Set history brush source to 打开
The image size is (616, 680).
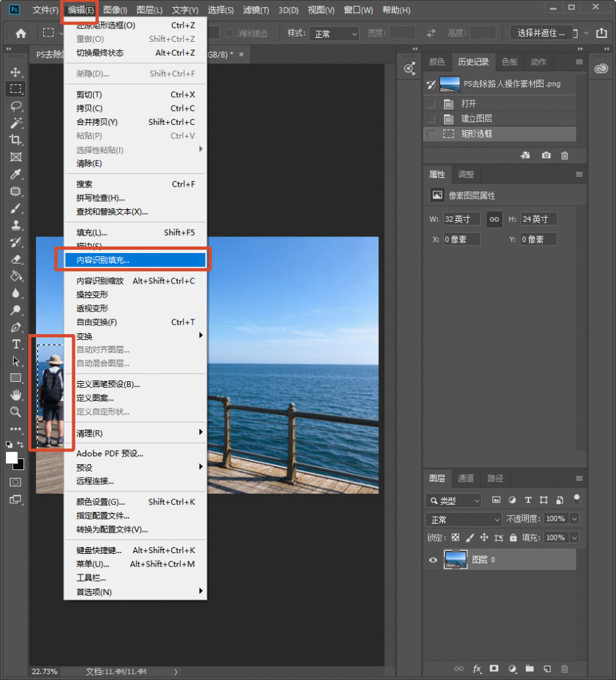(x=431, y=104)
